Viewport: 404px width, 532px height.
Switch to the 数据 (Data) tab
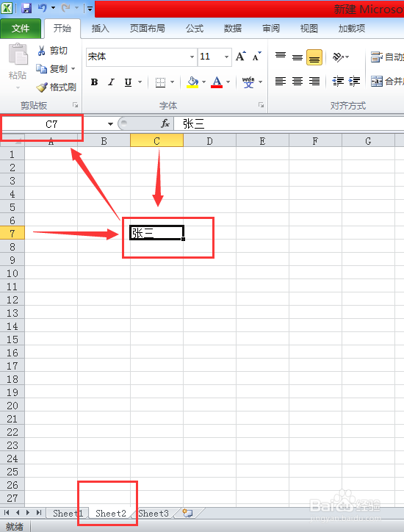coord(233,29)
